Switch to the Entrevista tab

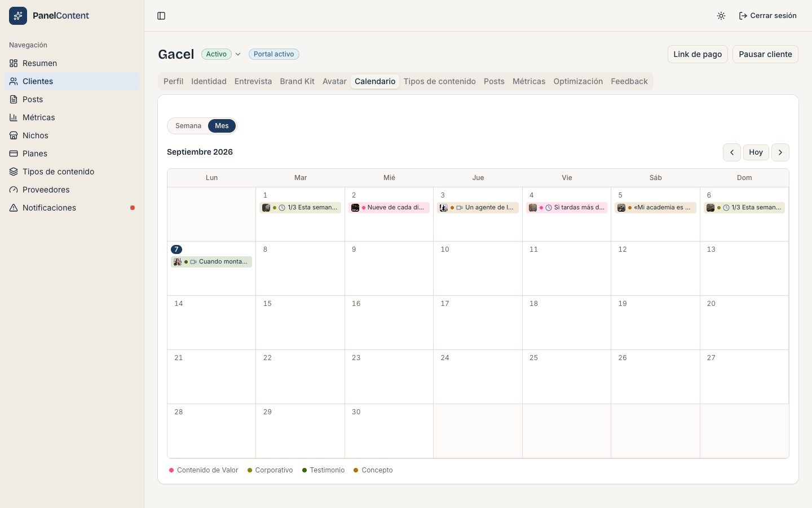pos(253,81)
